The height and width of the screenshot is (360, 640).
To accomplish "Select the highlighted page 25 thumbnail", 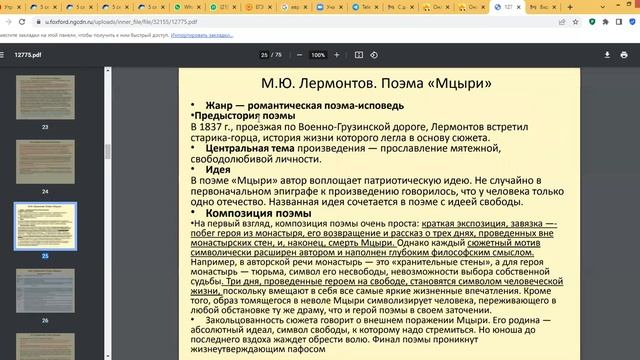I will [x=45, y=226].
